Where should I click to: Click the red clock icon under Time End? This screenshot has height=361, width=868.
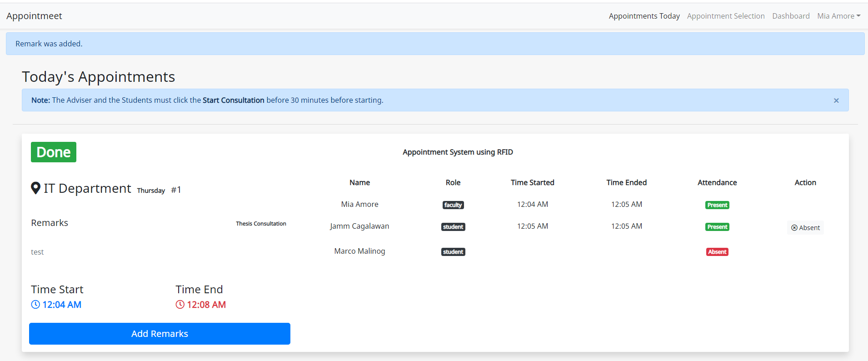point(180,305)
